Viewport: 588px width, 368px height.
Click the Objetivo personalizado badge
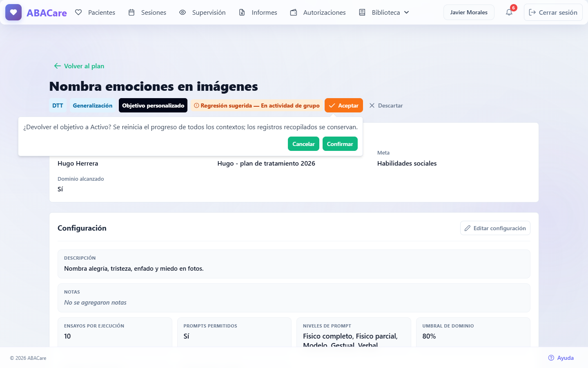pos(153,105)
